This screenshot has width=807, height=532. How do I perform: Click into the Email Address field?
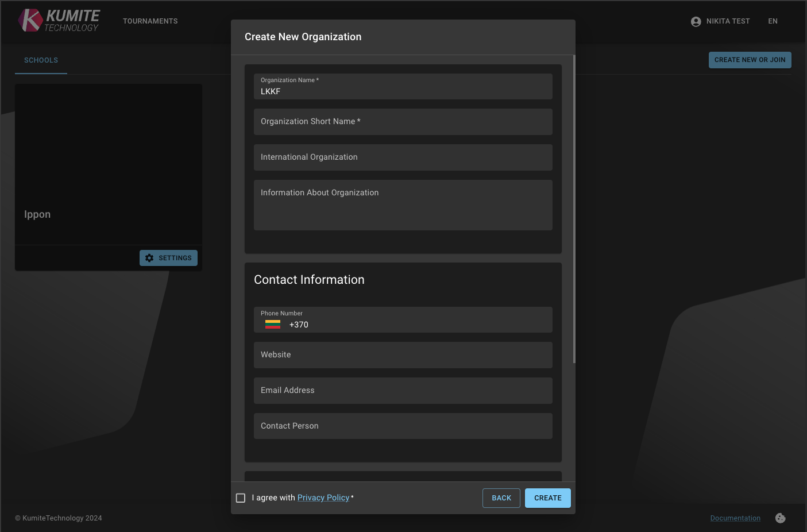pyautogui.click(x=403, y=391)
